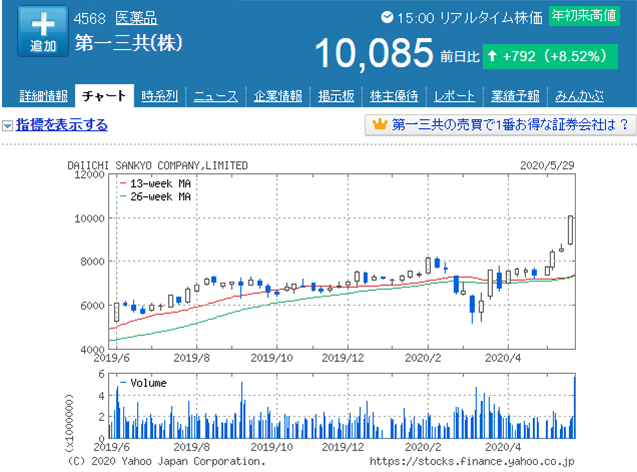Click the stock code 4568
This screenshot has height=472, width=637.
89,18
